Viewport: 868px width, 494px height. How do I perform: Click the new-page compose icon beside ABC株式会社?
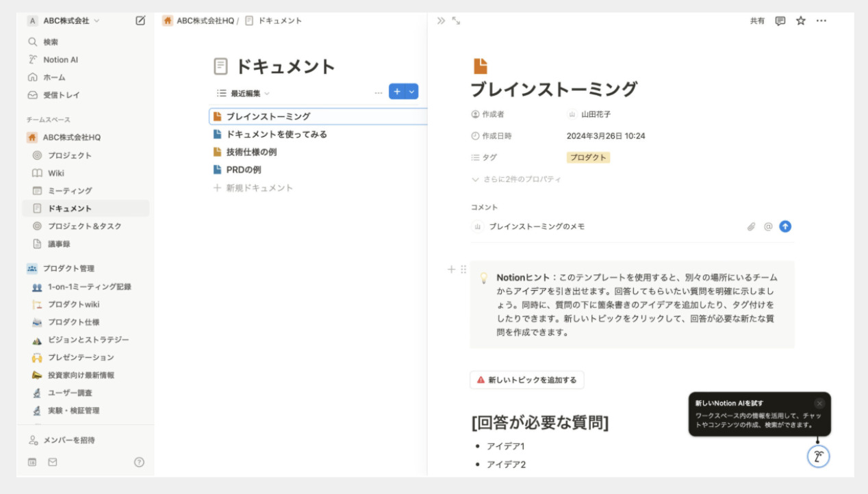point(140,21)
